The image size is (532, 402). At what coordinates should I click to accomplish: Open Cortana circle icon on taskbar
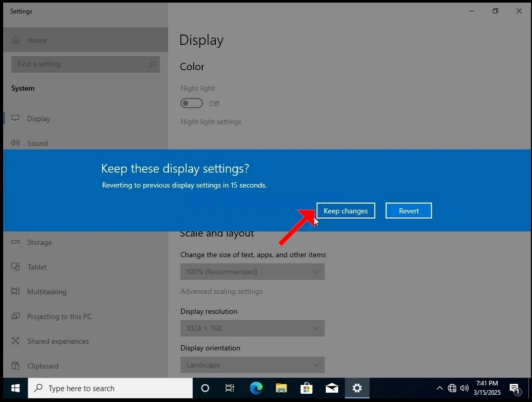tap(205, 388)
